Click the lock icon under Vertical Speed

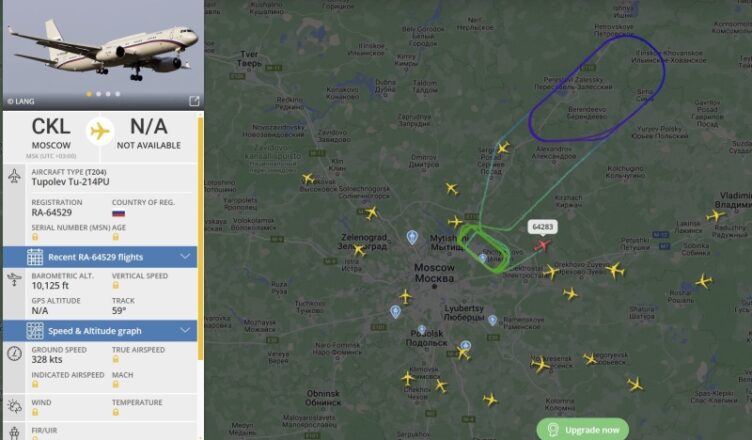click(x=116, y=285)
